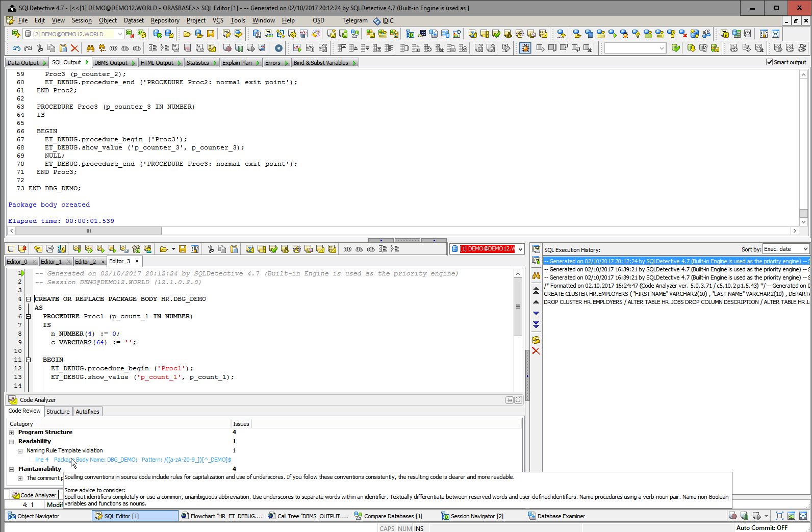Screen dimensions: 812x532
Task: Click the IDIC item in the menu bar
Action: coord(384,20)
